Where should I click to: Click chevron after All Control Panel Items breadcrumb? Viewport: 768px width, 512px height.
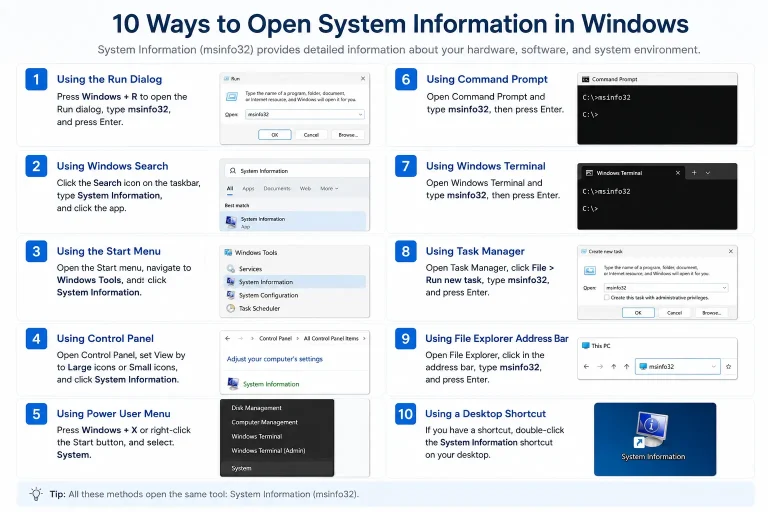364,339
